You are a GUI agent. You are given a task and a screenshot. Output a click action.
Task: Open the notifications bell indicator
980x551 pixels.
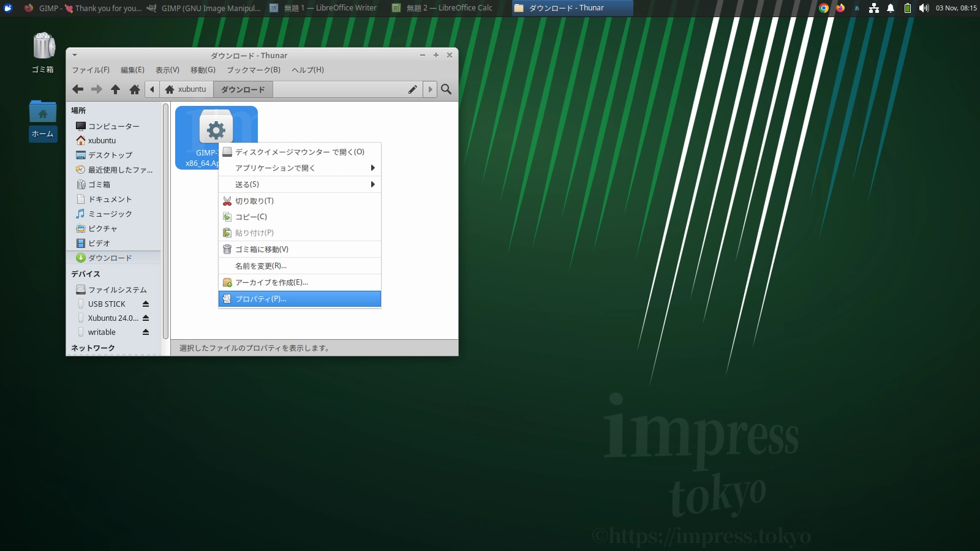point(891,8)
